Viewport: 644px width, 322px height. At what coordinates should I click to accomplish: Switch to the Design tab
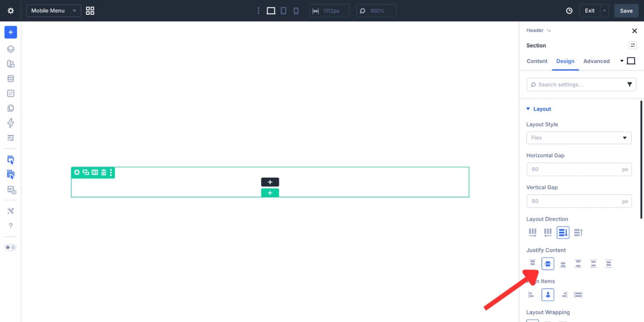point(565,61)
